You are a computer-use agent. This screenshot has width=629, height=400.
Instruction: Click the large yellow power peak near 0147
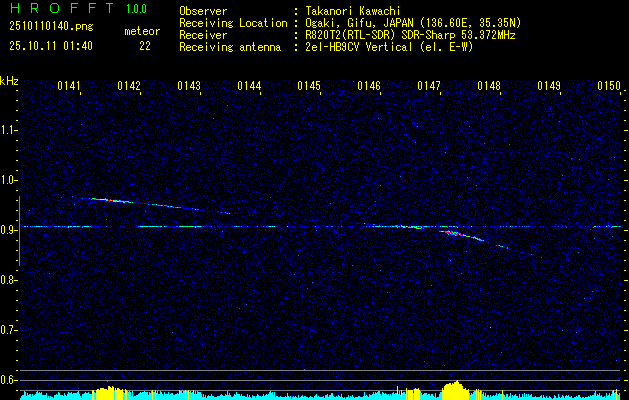[x=455, y=390]
